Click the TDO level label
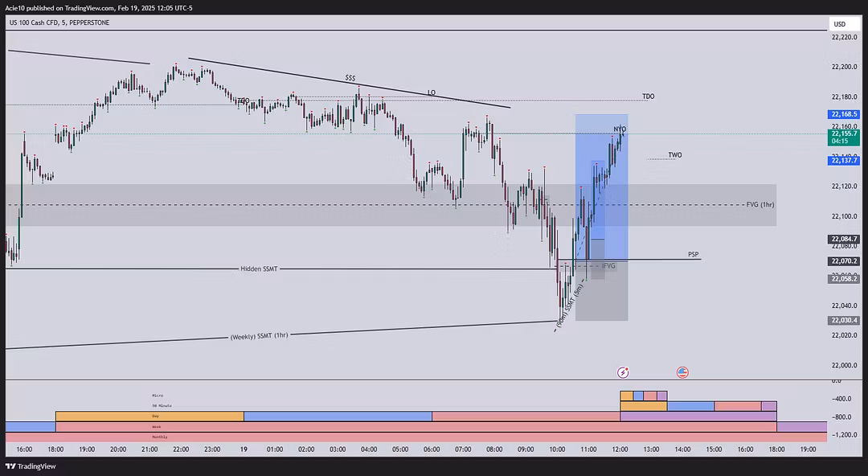868x476 pixels. [648, 96]
